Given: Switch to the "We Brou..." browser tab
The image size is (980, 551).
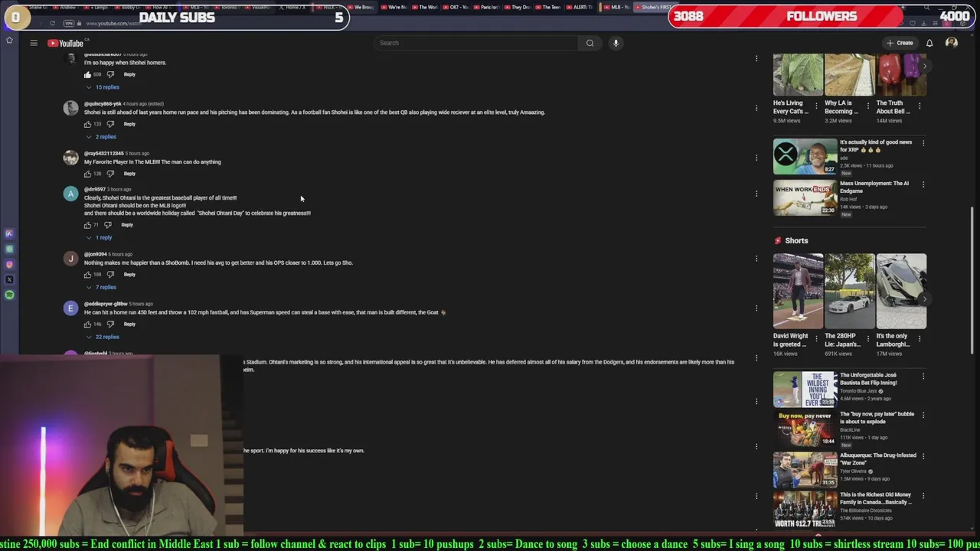Looking at the screenshot, I should [361, 7].
